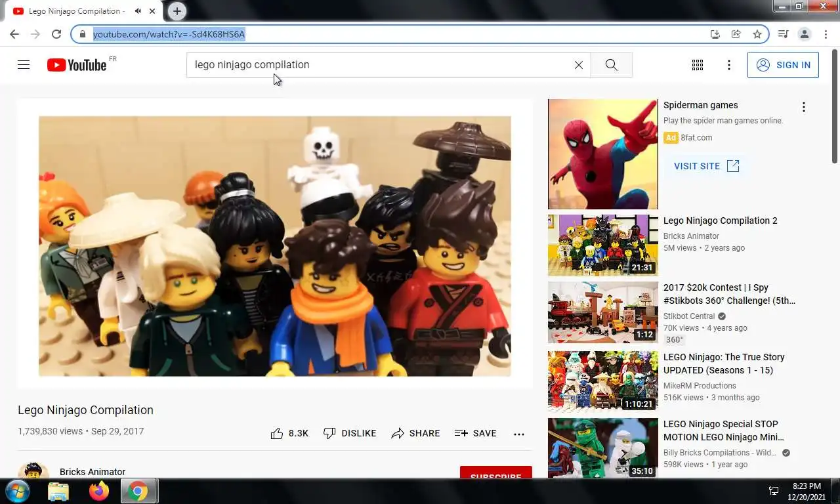Viewport: 840px width, 504px height.
Task: Launch Firefox from taskbar
Action: point(99,491)
